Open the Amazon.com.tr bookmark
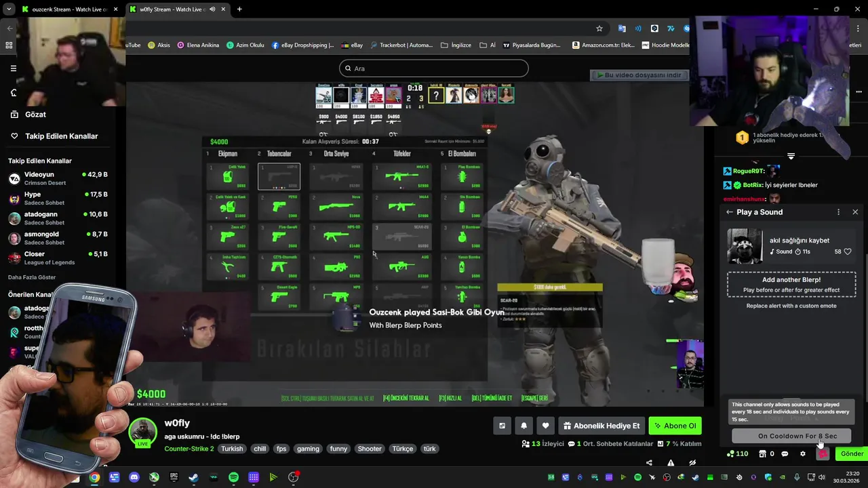 click(x=604, y=45)
